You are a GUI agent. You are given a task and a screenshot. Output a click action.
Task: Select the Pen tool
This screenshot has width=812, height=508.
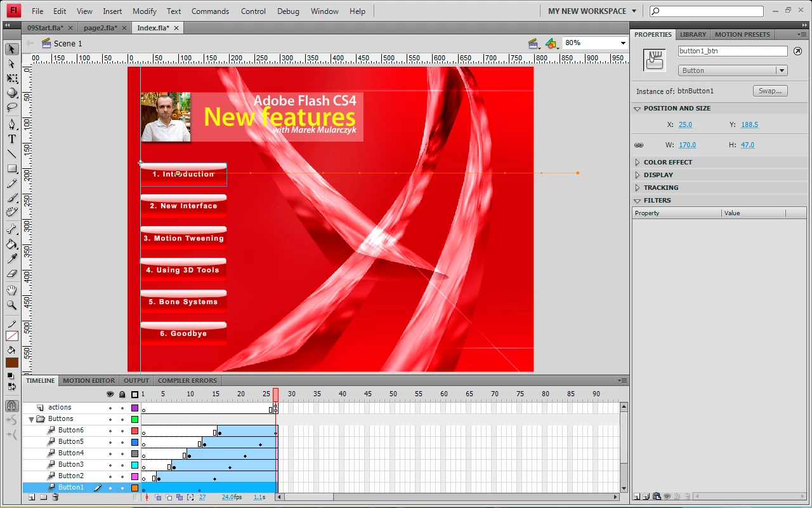tap(12, 124)
